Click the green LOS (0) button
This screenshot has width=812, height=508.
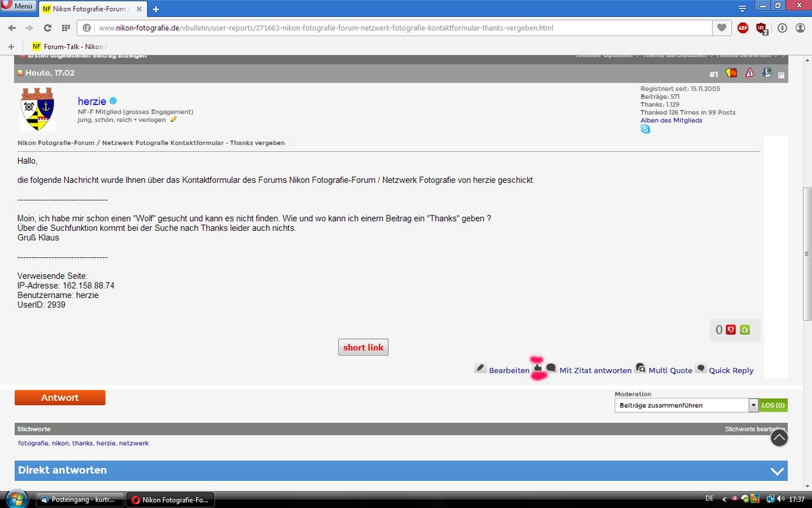(x=773, y=405)
